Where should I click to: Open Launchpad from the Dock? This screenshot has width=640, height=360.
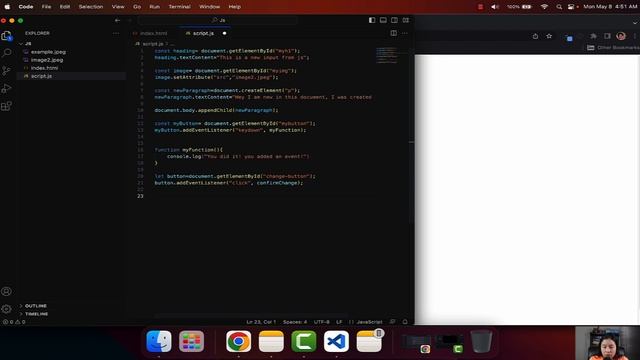pyautogui.click(x=191, y=341)
